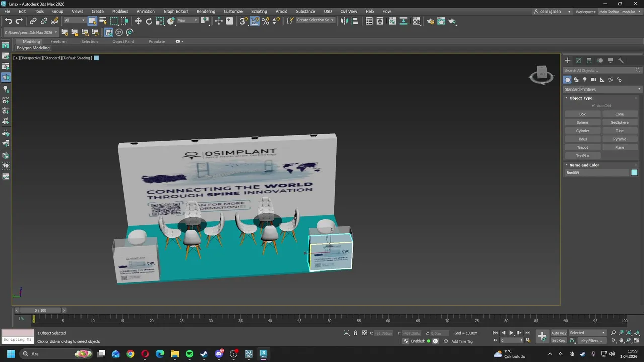Click the Search All Objects field
Screen dimensions: 644x362
point(603,70)
